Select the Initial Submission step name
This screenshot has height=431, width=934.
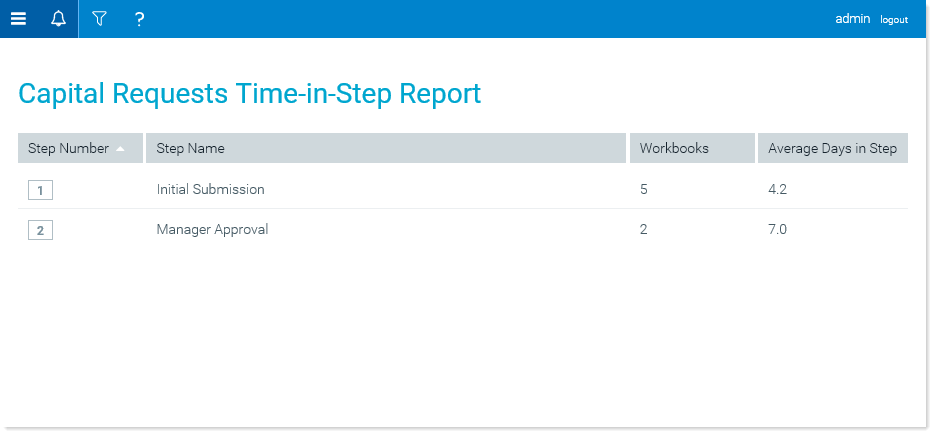210,189
